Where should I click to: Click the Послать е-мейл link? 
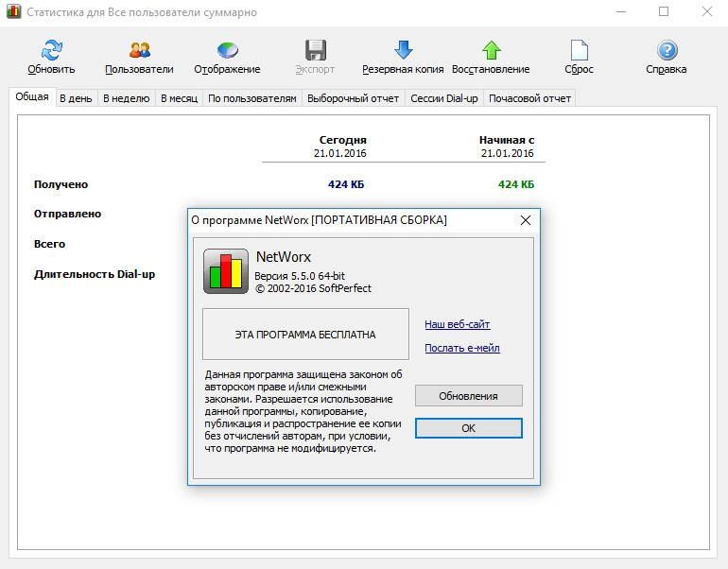click(462, 348)
